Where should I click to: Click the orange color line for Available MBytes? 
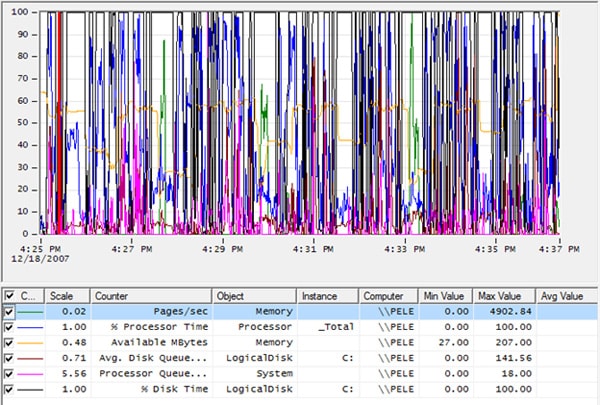coord(30,343)
